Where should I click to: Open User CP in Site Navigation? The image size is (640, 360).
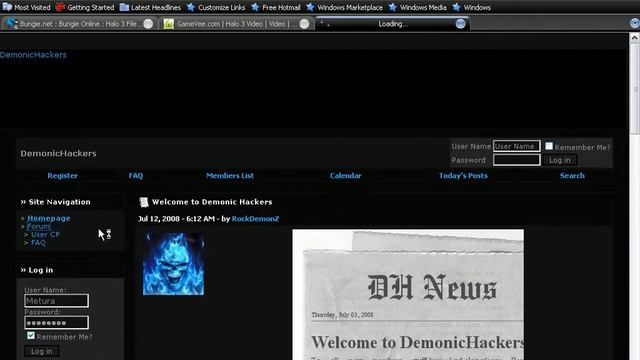[x=45, y=234]
